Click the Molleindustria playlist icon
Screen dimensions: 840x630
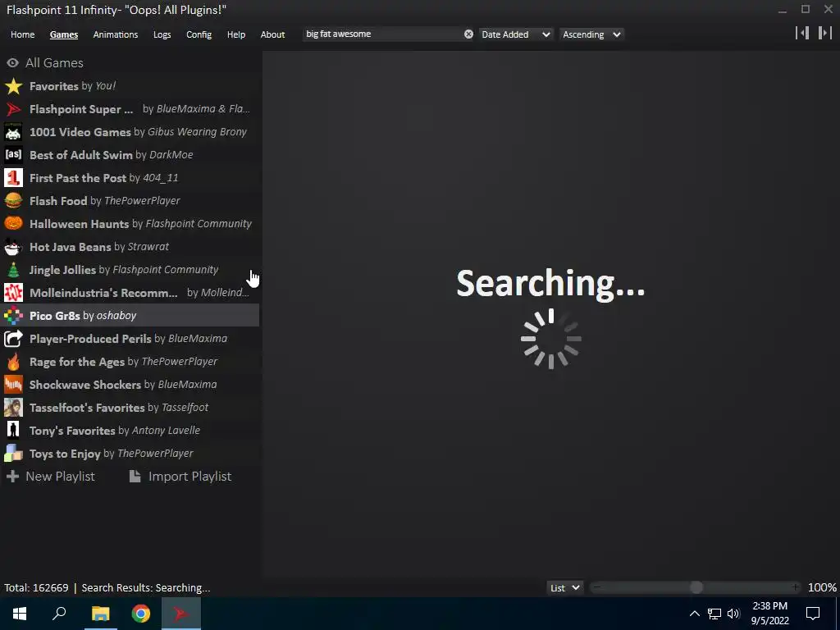click(x=13, y=293)
